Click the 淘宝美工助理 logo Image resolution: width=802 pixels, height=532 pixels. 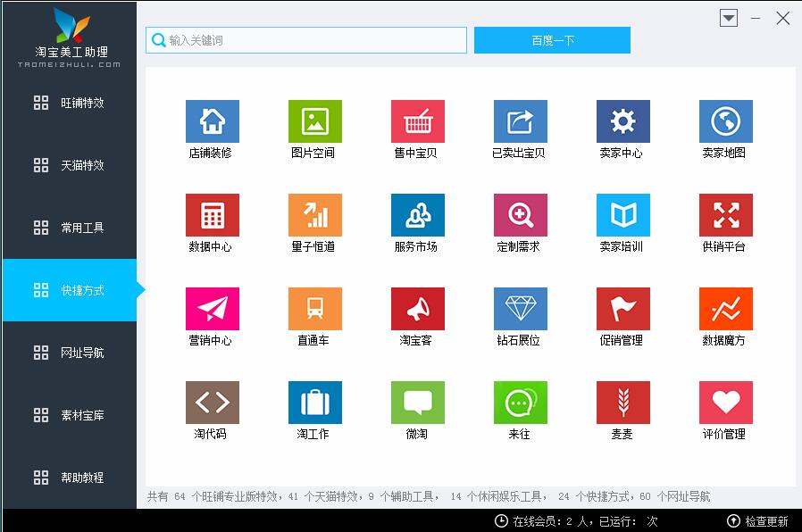coord(70,37)
